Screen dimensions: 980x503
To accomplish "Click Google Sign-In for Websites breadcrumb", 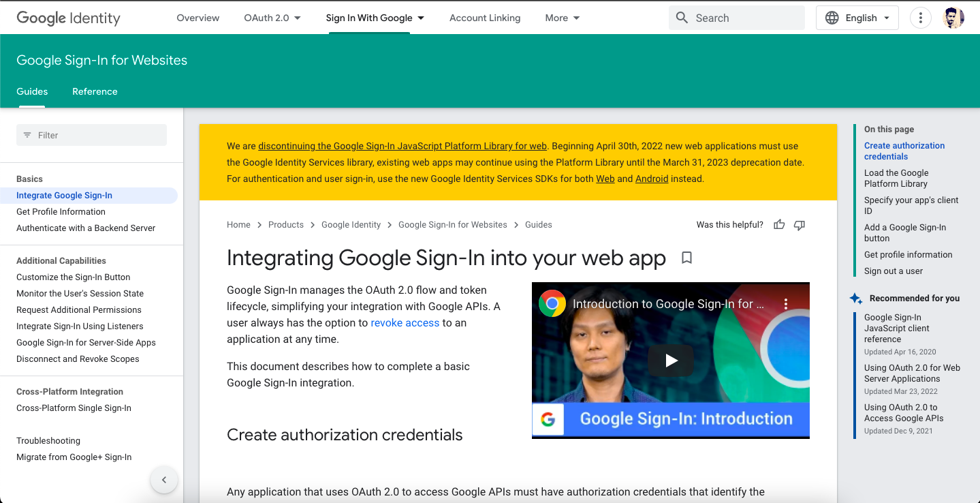I will point(453,225).
